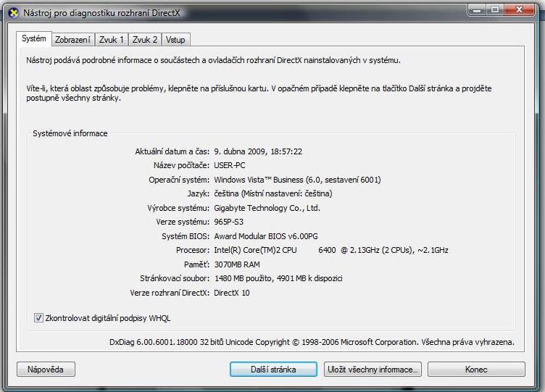Click the Jazyk label
The height and width of the screenshot is (392, 545).
tap(199, 193)
